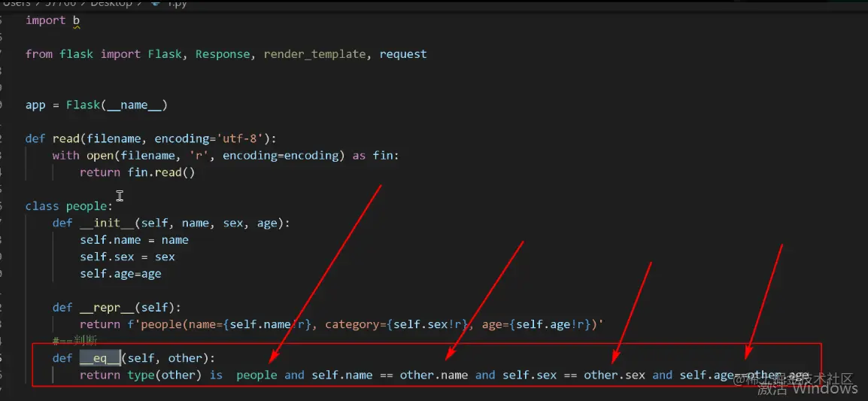Click fin.read() return expression
868x401 pixels.
tap(161, 173)
